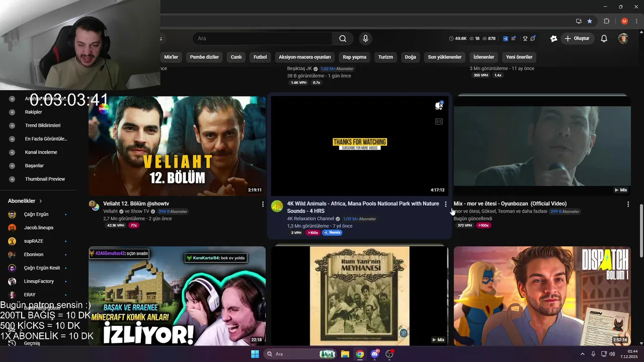Screen dimensions: 644x362
Task: Open supRAZE subscription channel
Action: (x=33, y=241)
